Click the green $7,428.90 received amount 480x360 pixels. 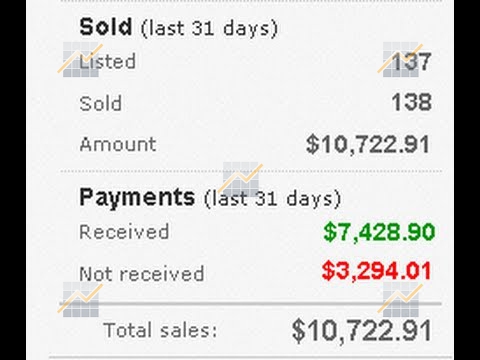tap(379, 232)
